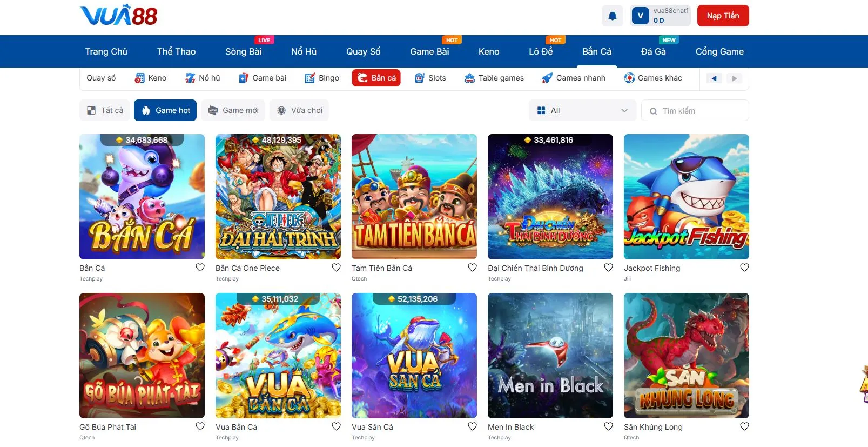Toggle heart on Jackpot Fishing
This screenshot has height=447, width=868.
(744, 268)
